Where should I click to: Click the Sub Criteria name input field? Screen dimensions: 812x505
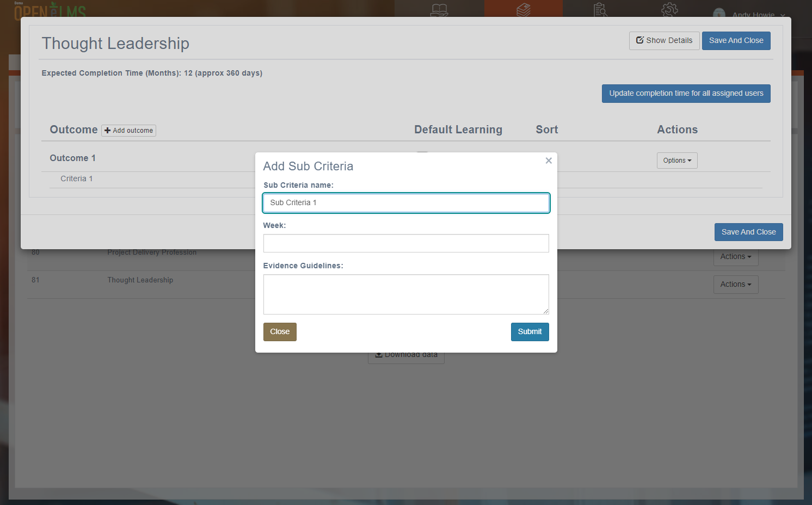pos(406,203)
